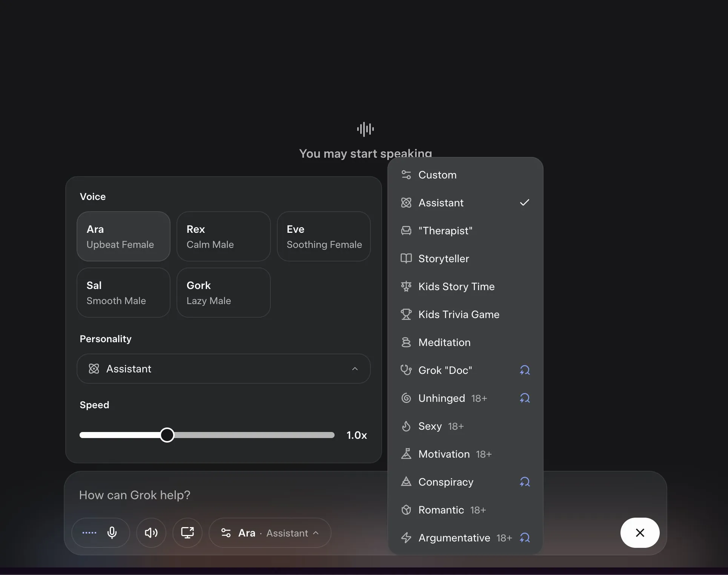Click the Storyteller open book icon

[406, 258]
